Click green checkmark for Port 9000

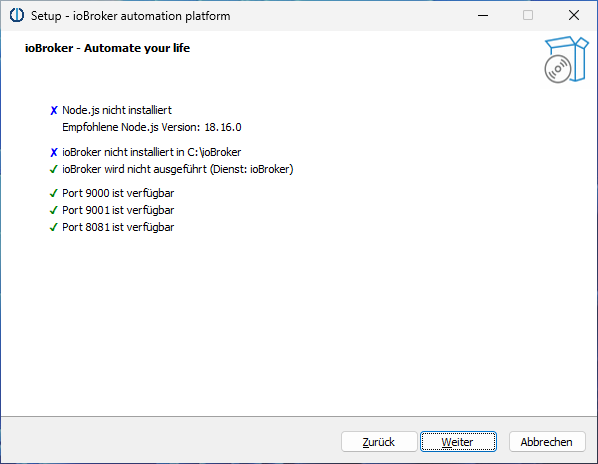[x=54, y=193]
